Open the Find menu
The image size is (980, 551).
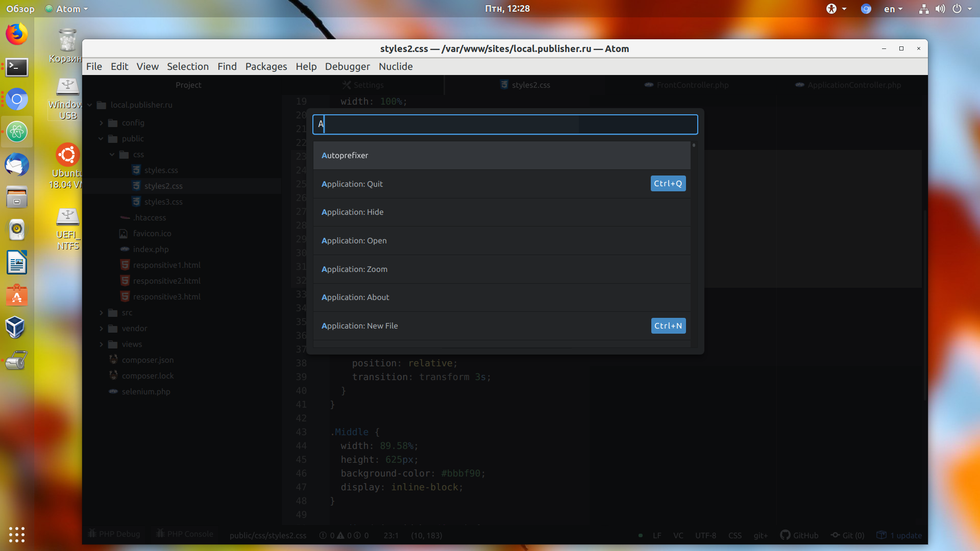[227, 66]
